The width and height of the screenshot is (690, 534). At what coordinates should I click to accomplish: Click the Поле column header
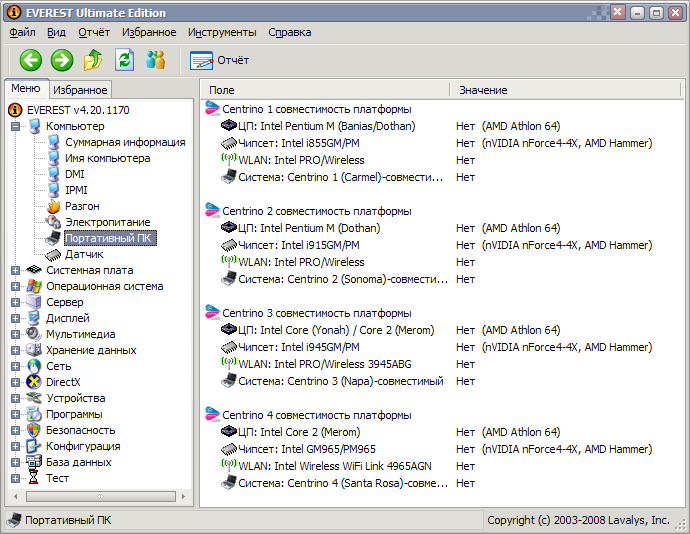point(325,90)
